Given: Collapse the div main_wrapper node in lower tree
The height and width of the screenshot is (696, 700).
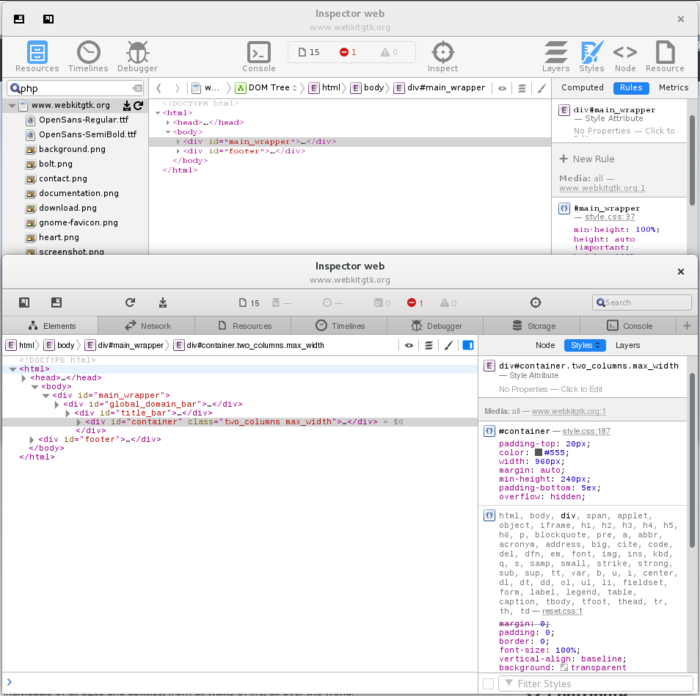Looking at the screenshot, I should click(45, 395).
